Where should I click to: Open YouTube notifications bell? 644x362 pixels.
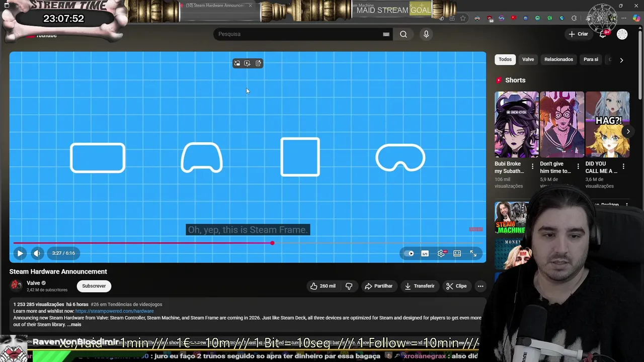click(603, 34)
